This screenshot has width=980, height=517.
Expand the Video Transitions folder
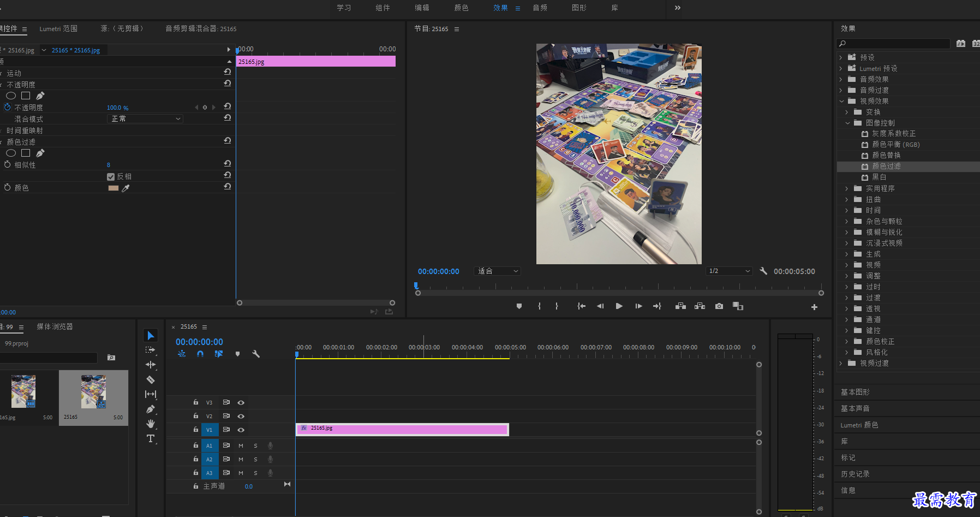tap(841, 363)
